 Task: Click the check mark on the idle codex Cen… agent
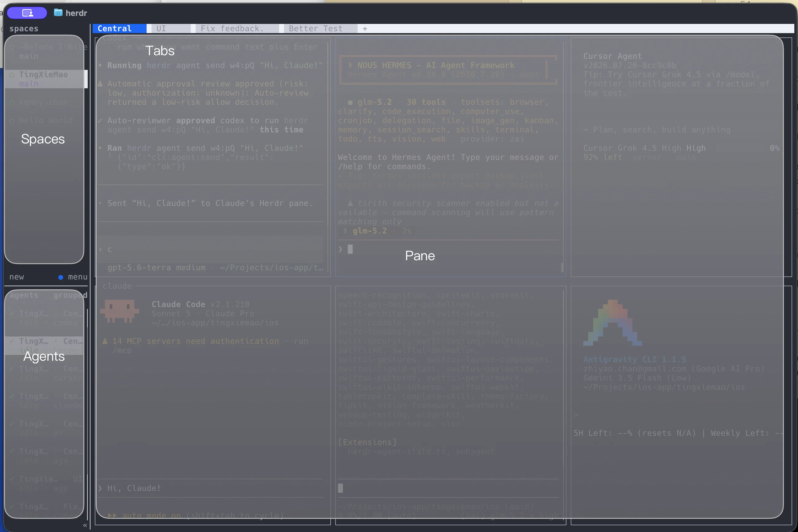point(12,313)
